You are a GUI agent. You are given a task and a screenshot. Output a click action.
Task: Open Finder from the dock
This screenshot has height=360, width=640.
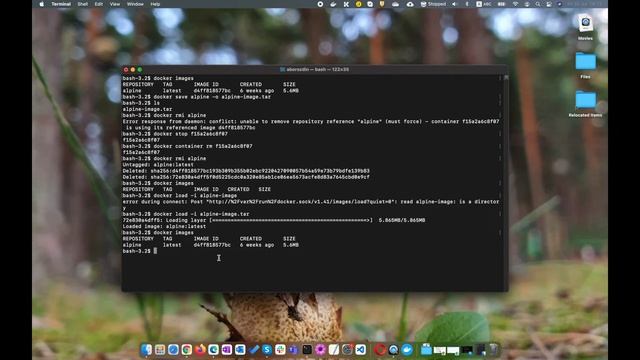pos(146,349)
